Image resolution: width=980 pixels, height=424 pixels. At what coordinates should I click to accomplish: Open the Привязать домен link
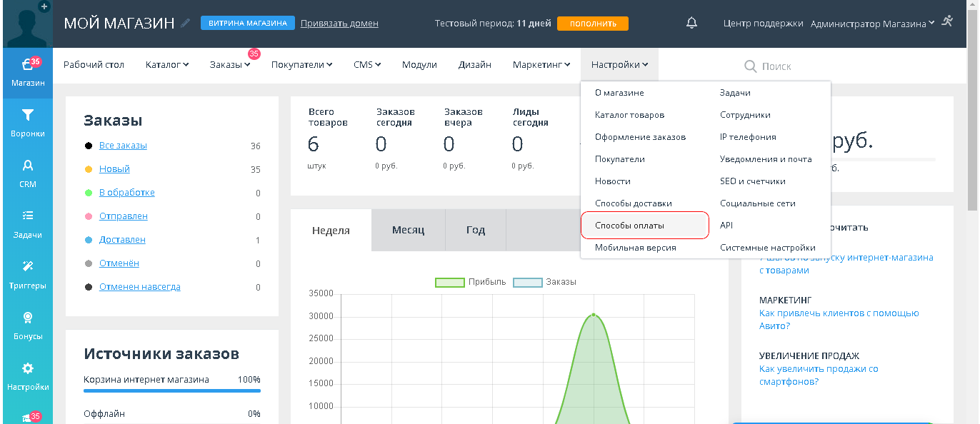pos(339,24)
